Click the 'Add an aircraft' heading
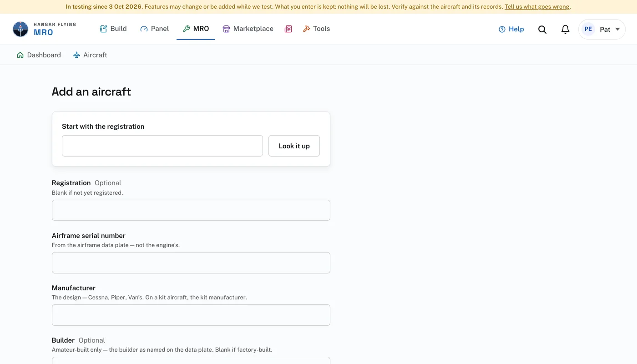Image resolution: width=637 pixels, height=364 pixels. point(91,91)
